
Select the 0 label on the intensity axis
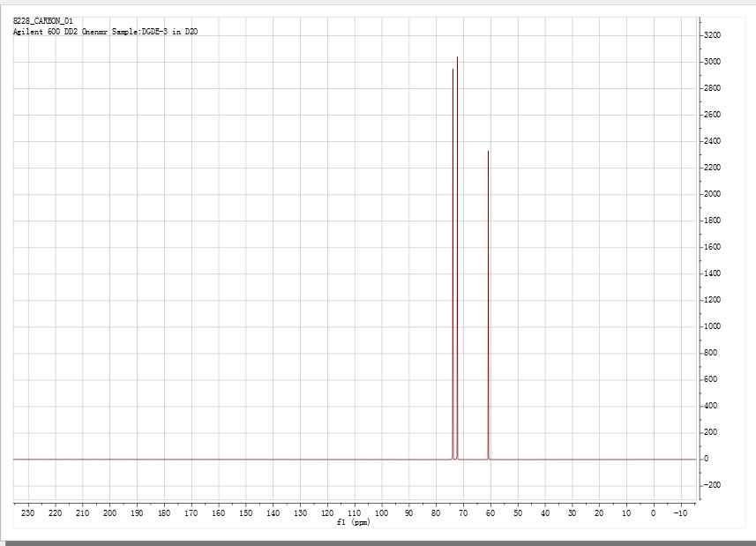(706, 459)
